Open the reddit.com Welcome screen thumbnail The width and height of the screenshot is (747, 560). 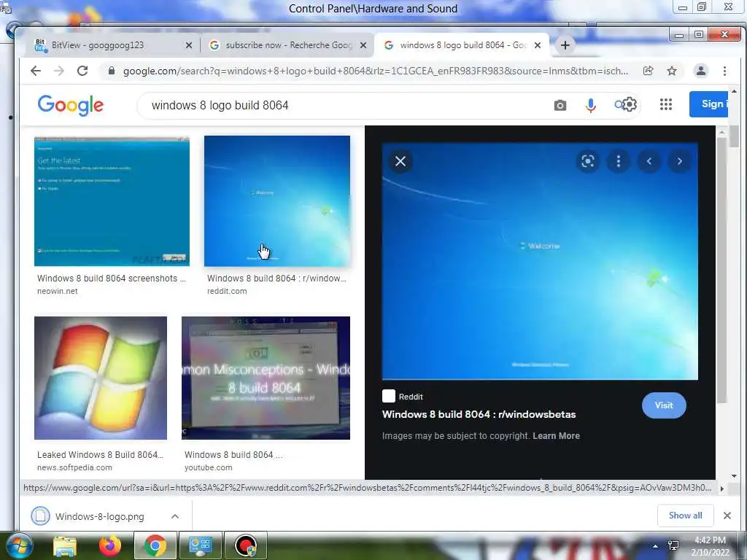[276, 201]
